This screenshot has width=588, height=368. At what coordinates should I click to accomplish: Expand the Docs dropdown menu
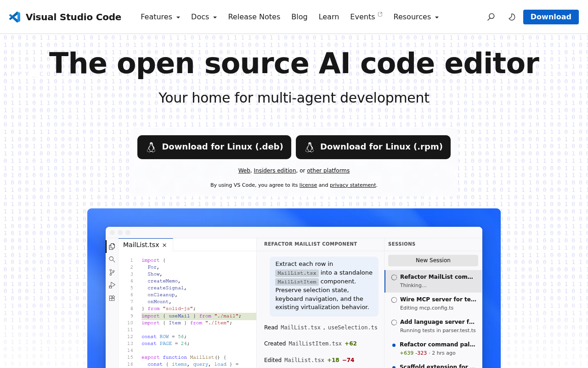pos(204,17)
